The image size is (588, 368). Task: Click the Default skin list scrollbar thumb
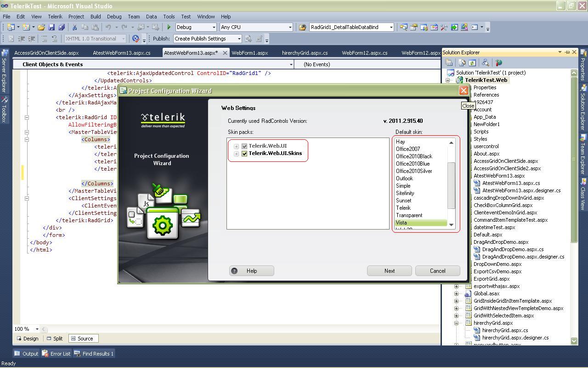click(451, 185)
